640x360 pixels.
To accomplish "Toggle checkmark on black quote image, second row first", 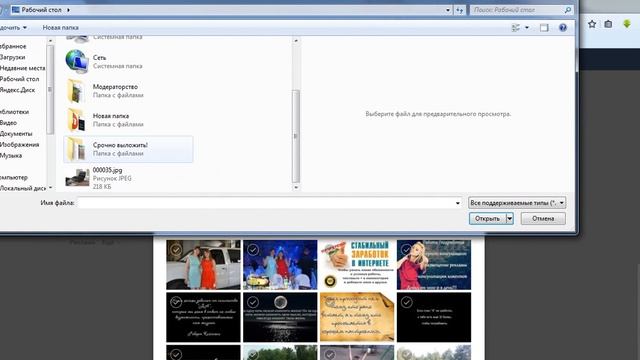I will (176, 302).
